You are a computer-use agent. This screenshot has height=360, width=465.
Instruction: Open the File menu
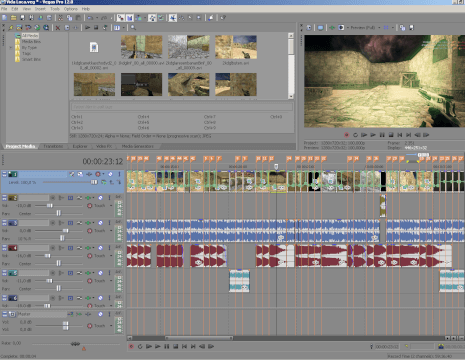[4, 9]
